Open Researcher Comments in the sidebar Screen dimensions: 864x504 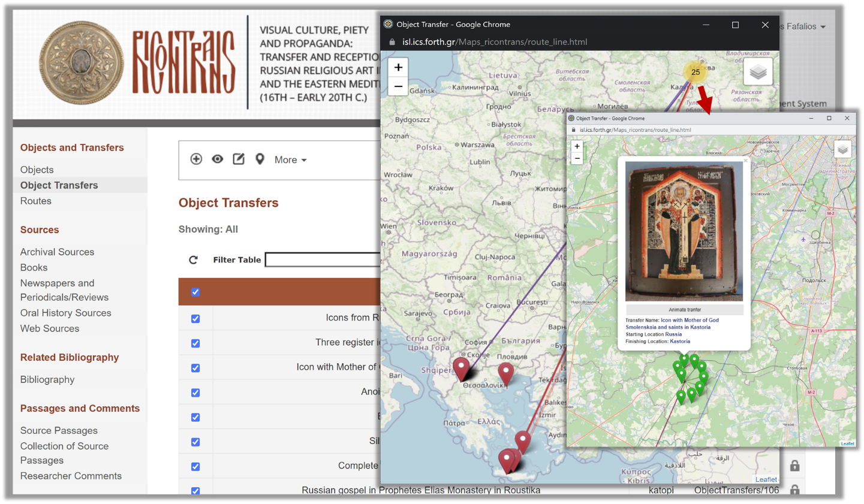(71, 476)
